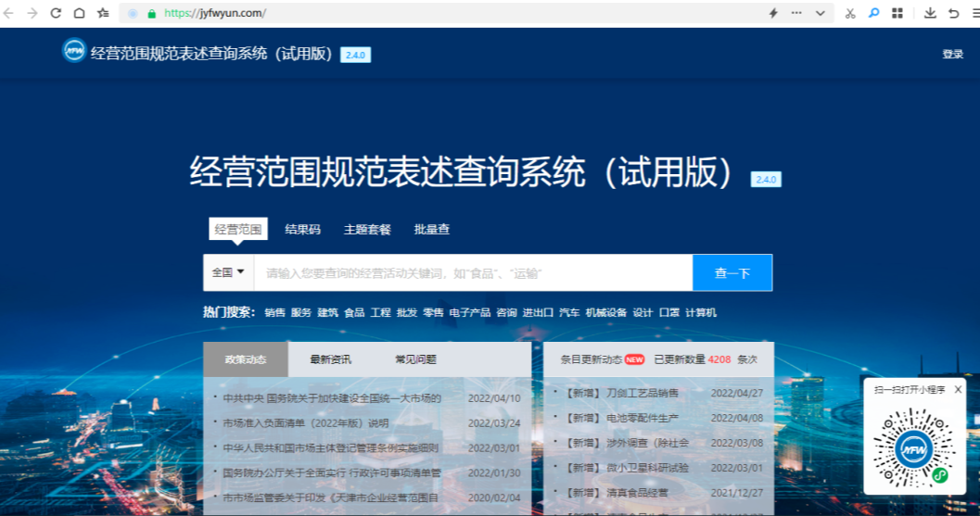Image resolution: width=980 pixels, height=516 pixels.
Task: Expand the 全国 region dropdown
Action: [x=228, y=272]
